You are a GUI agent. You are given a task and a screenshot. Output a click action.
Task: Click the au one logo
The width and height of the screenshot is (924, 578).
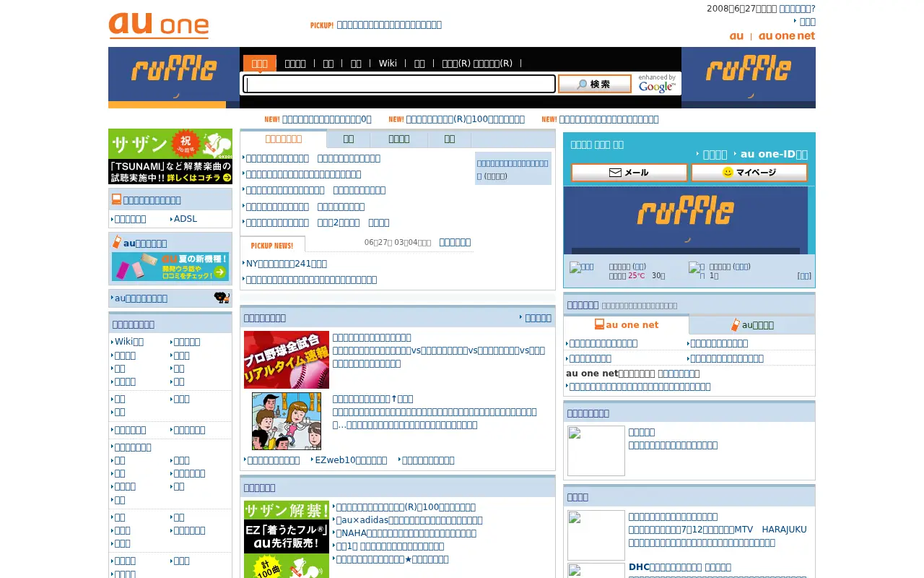click(159, 26)
